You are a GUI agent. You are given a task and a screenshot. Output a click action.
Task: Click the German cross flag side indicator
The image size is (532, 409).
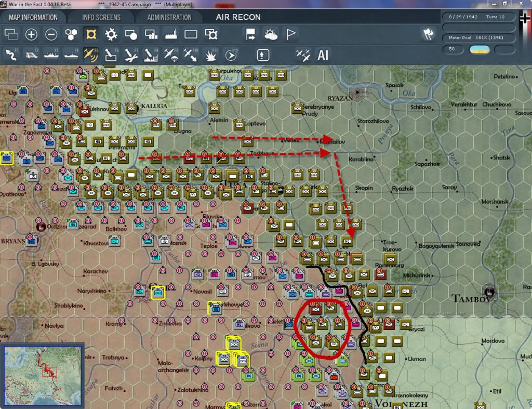[x=525, y=19]
